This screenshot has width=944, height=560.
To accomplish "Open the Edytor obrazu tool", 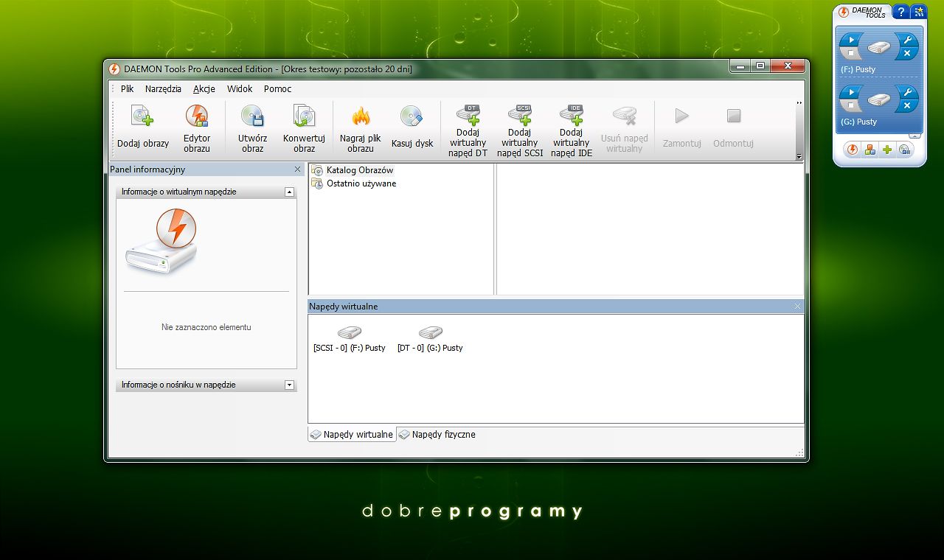I will coord(197,128).
